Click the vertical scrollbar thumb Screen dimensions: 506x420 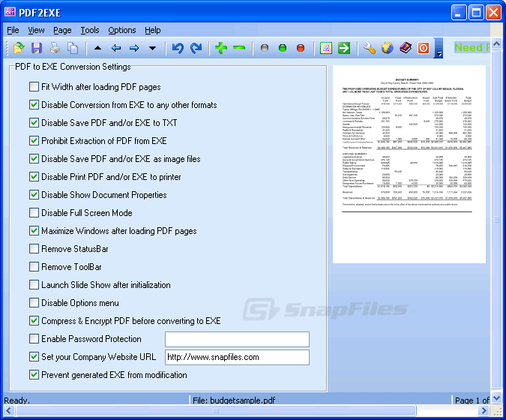tap(496, 220)
